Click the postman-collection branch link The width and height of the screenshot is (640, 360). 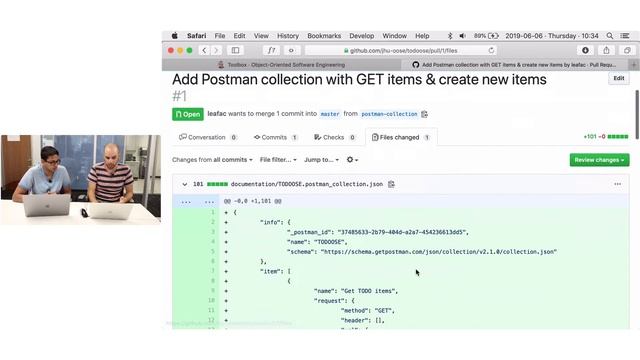(x=389, y=114)
